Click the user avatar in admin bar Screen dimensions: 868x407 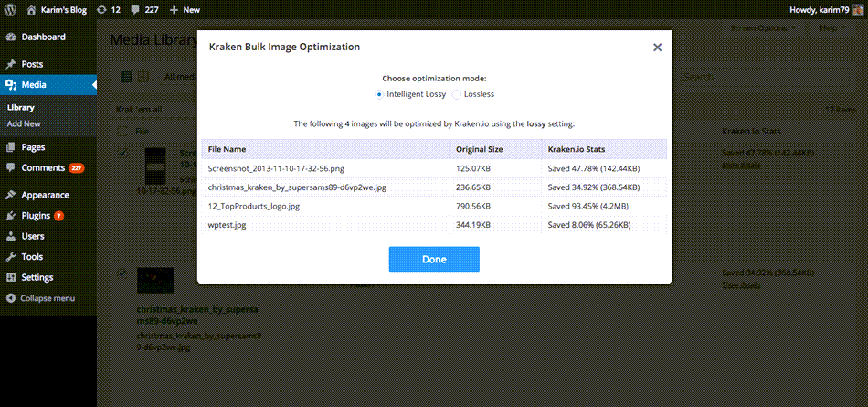coord(859,9)
